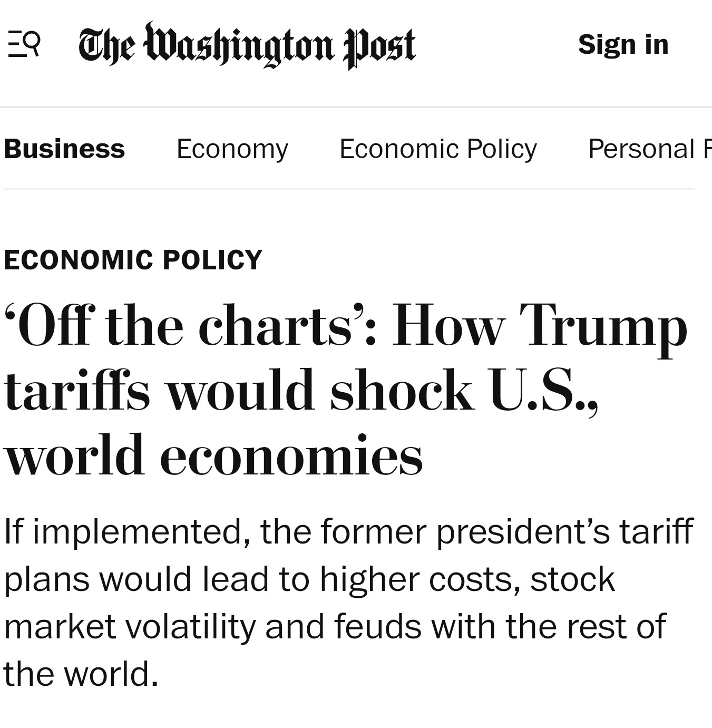This screenshot has width=712, height=728.
Task: Click the Sign in link
Action: [x=623, y=44]
